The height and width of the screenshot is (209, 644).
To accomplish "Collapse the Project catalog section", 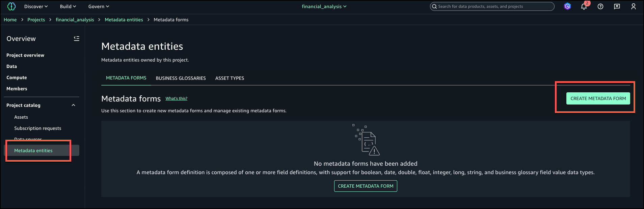I will (x=73, y=105).
